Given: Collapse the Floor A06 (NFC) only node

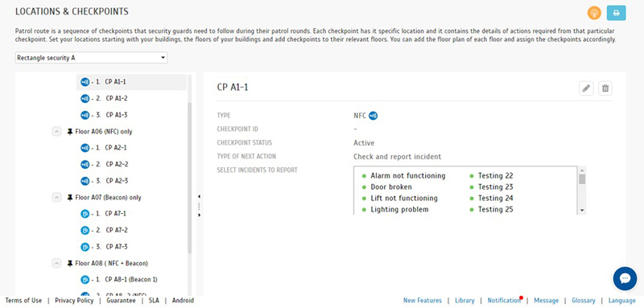Looking at the screenshot, I should pos(56,132).
